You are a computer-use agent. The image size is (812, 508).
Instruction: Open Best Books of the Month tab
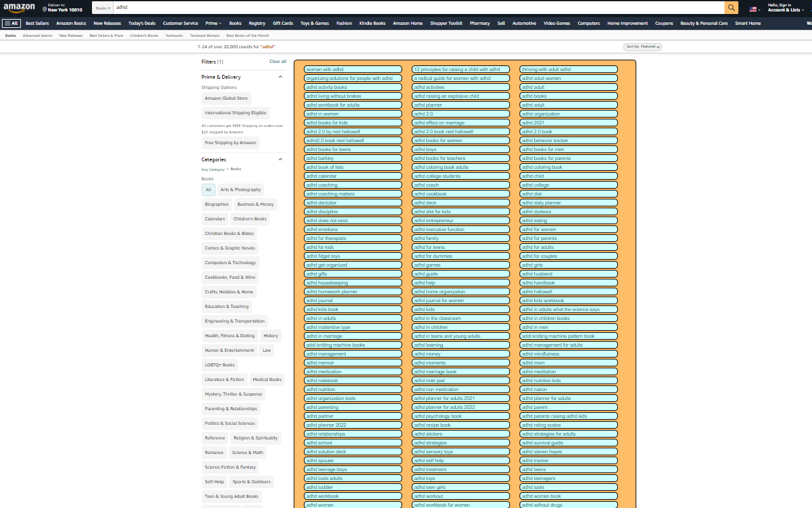(x=247, y=36)
